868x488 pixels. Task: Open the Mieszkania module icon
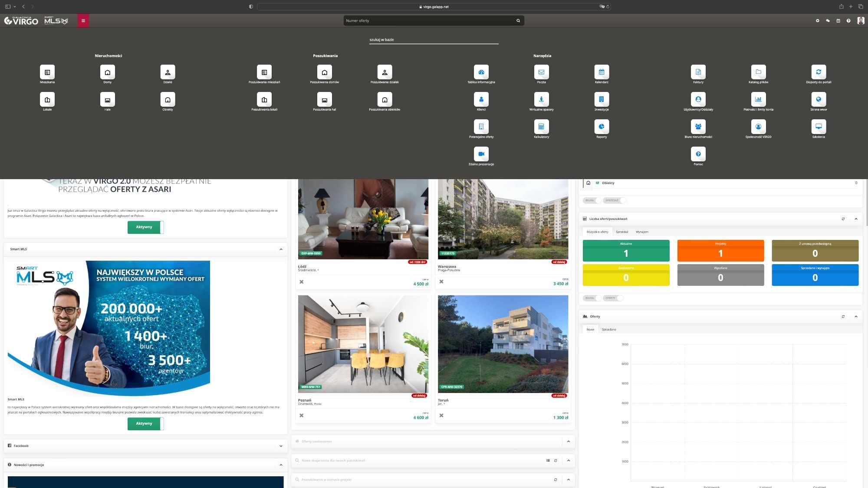click(47, 72)
